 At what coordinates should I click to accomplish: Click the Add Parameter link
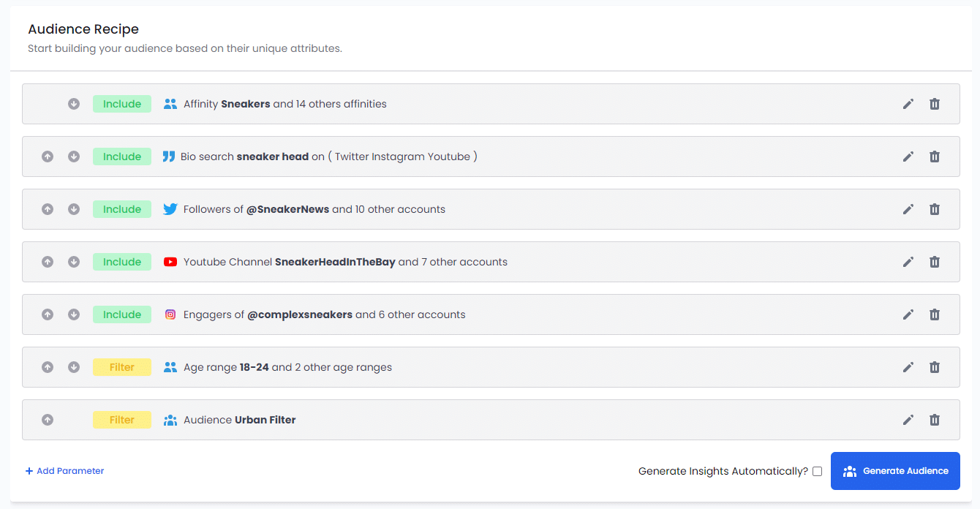(x=64, y=471)
